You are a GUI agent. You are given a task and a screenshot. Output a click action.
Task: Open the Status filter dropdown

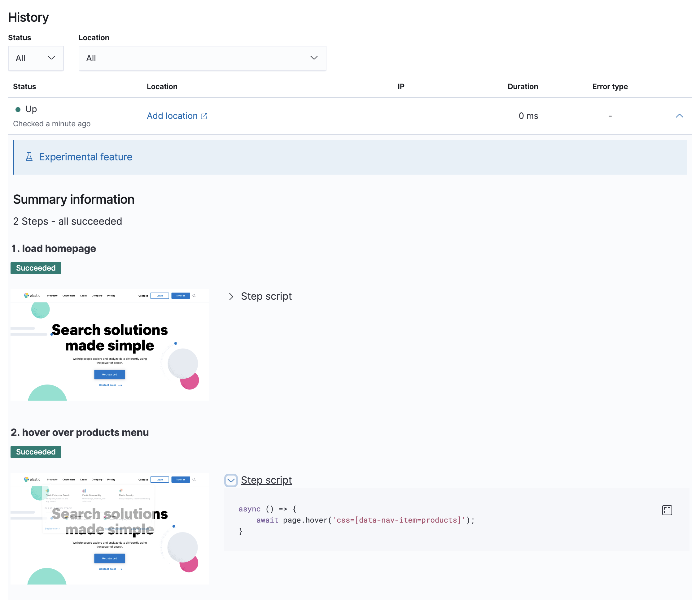coord(36,58)
